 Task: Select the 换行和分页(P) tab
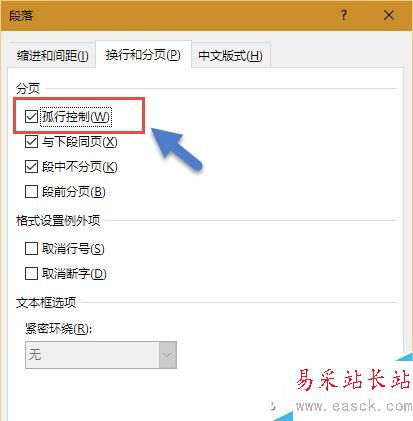[143, 55]
